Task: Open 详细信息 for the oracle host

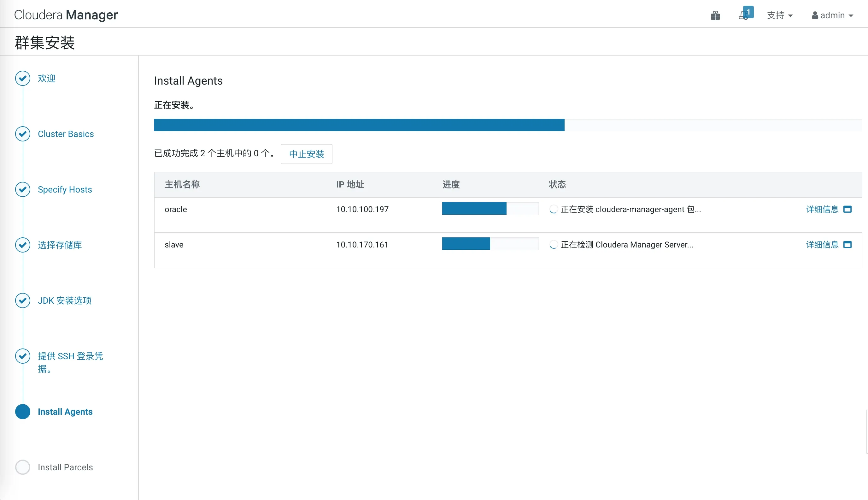Action: click(x=822, y=209)
